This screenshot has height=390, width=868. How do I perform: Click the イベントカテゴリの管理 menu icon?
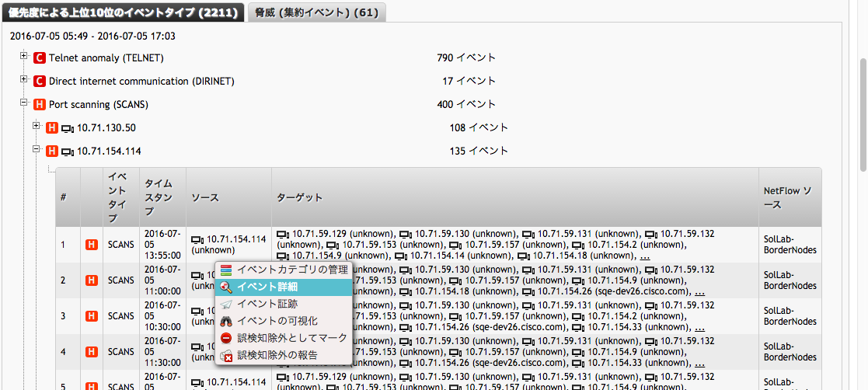[226, 270]
